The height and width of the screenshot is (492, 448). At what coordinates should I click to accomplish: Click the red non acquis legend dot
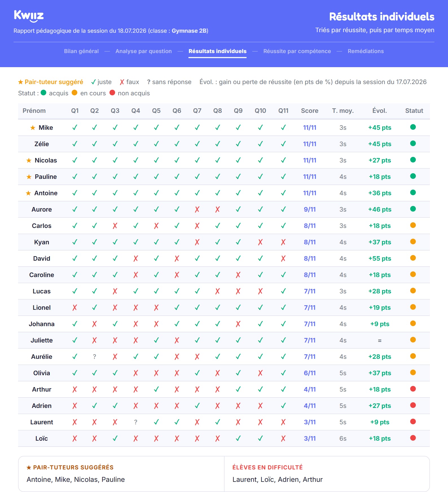(x=112, y=93)
